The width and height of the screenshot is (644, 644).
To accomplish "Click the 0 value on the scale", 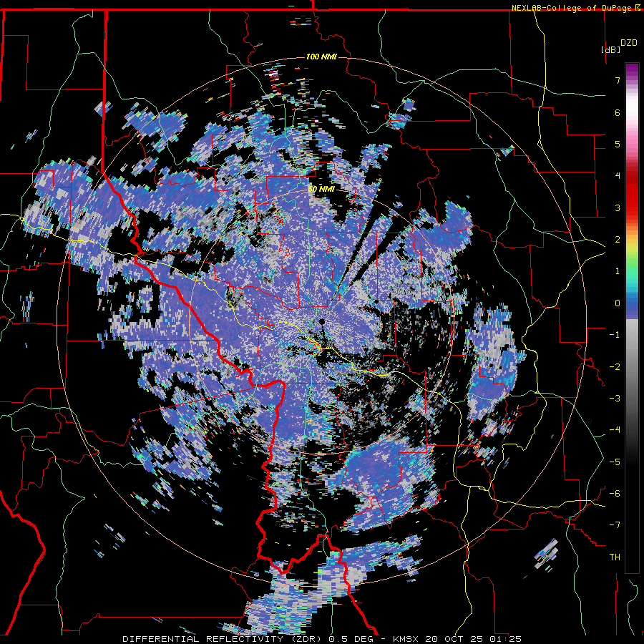I will pos(618,303).
